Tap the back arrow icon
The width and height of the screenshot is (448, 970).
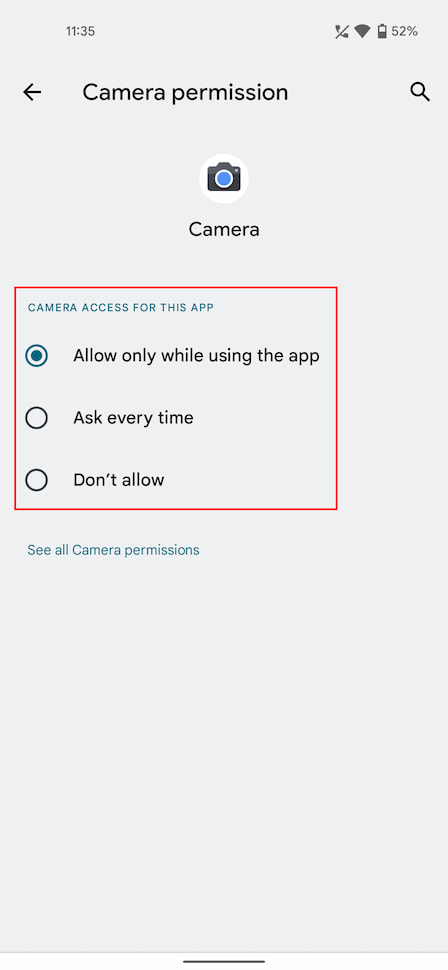click(32, 92)
